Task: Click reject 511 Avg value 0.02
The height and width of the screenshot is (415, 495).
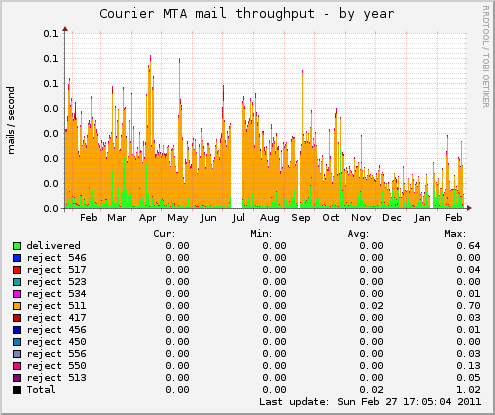Action: tap(371, 306)
